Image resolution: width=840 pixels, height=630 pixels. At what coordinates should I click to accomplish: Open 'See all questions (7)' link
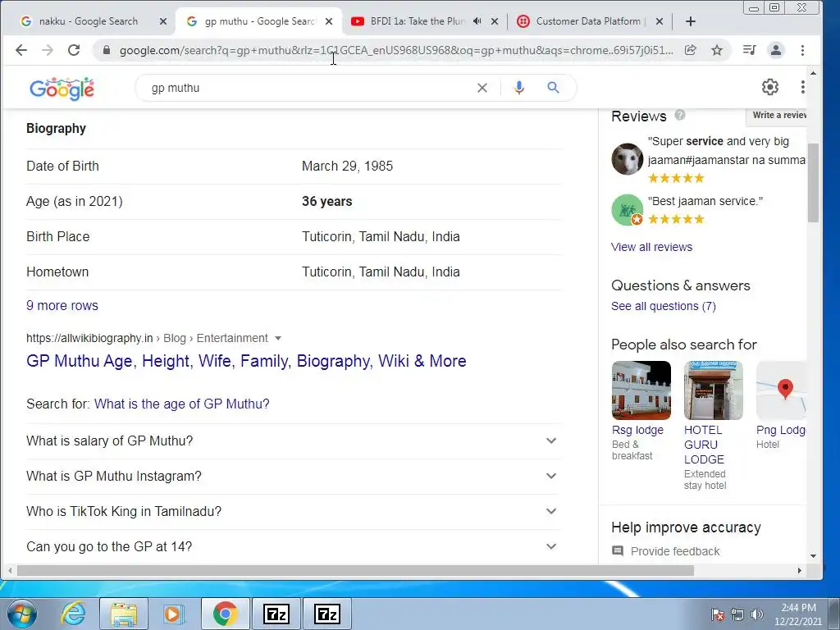point(663,306)
